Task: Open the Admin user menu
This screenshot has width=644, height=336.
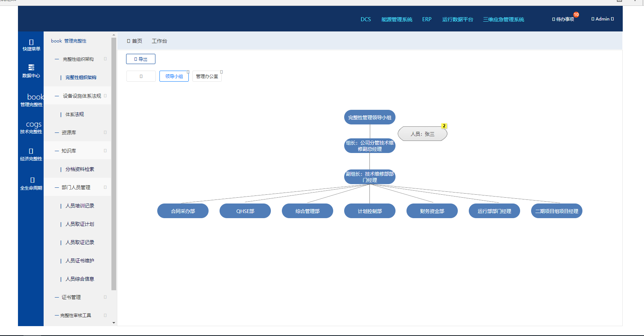Action: (603, 19)
